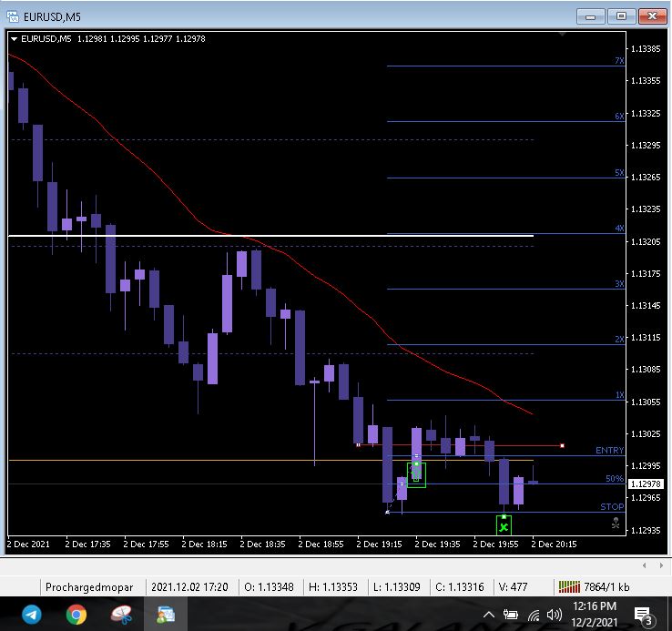Click the current price tag 1.12978
Image resolution: width=672 pixels, height=631 pixels.
click(646, 484)
